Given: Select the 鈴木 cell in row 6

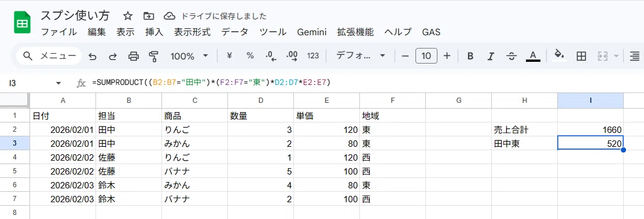Looking at the screenshot, I should tap(128, 184).
